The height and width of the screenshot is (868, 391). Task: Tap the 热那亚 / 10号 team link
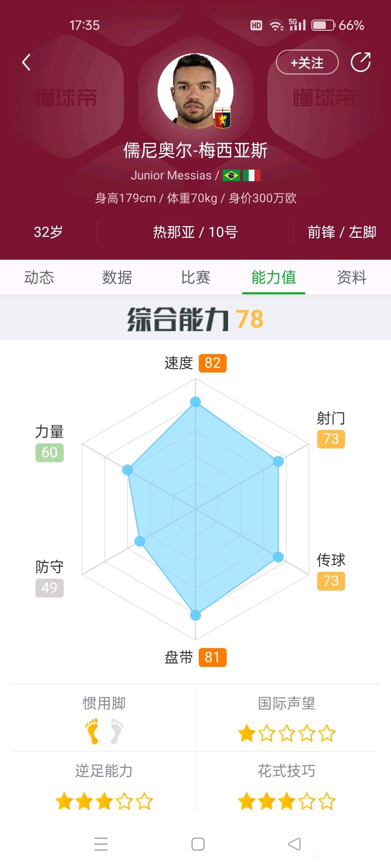coord(195,232)
